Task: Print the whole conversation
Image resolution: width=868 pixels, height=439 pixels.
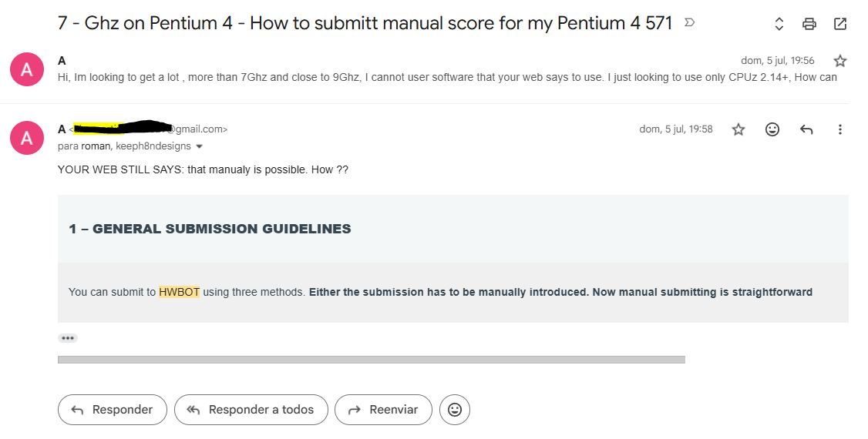Action: [809, 24]
